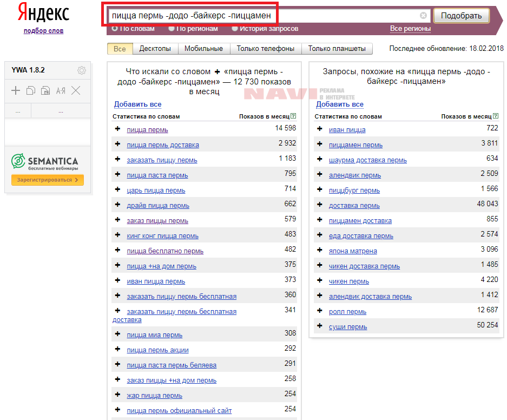
Task: Clear the search field with the X icon
Action: pyautogui.click(x=423, y=16)
